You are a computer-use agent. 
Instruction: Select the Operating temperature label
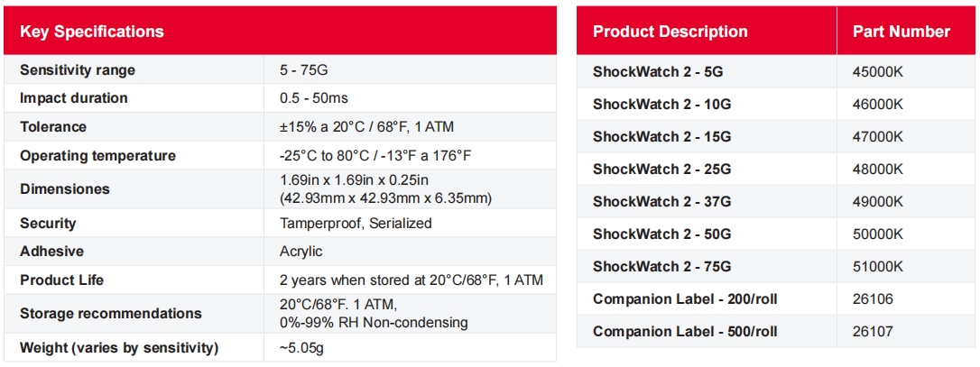[x=97, y=156]
